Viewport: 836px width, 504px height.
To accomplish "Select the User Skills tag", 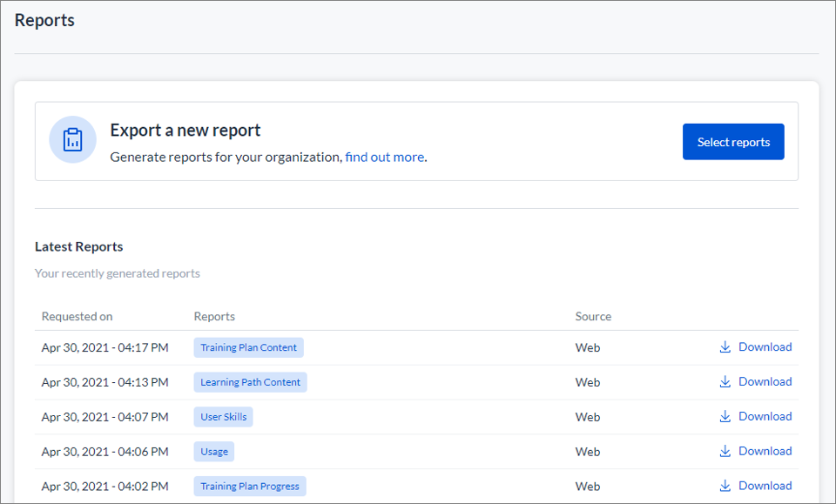I will pos(224,417).
